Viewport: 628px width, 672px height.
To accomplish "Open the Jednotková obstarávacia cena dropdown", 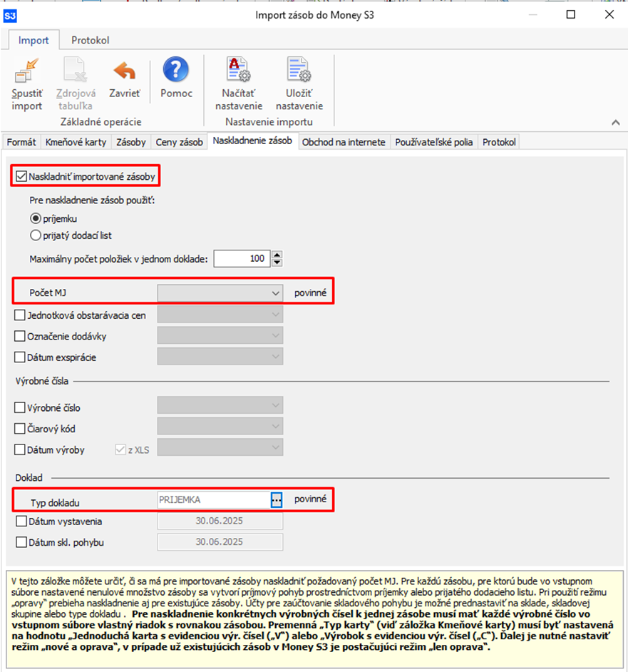I will point(220,314).
